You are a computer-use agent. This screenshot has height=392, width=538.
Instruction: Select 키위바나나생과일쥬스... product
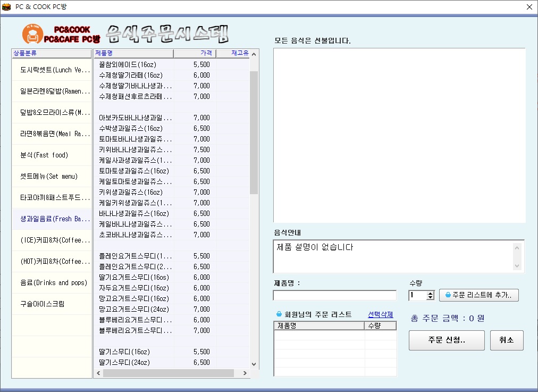(x=172, y=149)
